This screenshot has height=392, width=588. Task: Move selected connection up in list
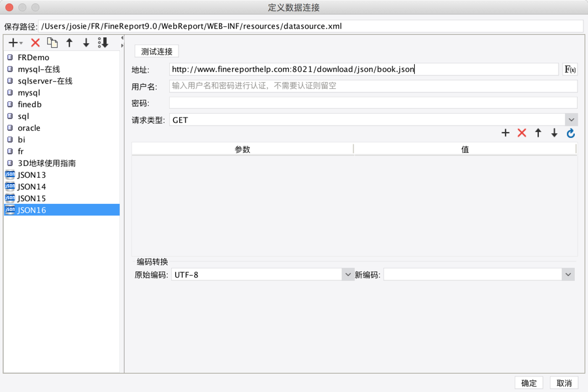pyautogui.click(x=69, y=42)
